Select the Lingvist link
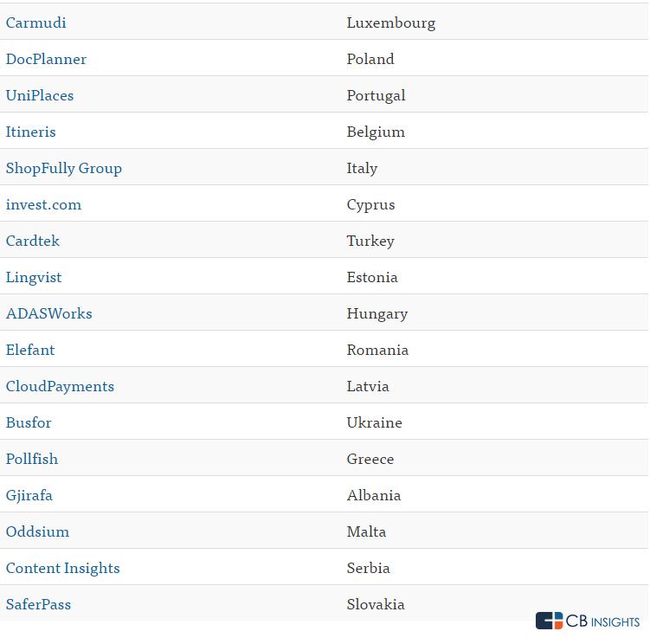 coord(34,277)
